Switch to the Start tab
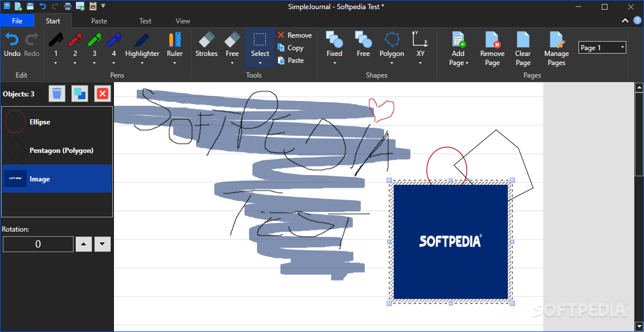This screenshot has height=332, width=644. tap(53, 21)
